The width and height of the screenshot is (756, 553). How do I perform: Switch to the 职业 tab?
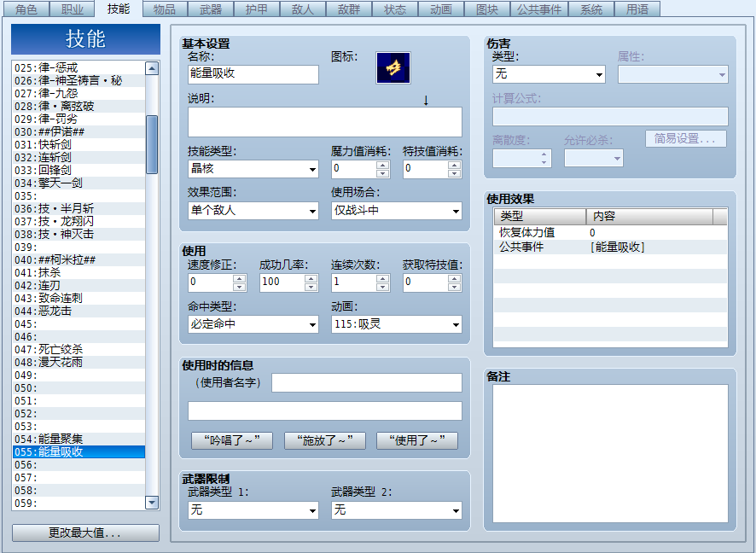(73, 9)
